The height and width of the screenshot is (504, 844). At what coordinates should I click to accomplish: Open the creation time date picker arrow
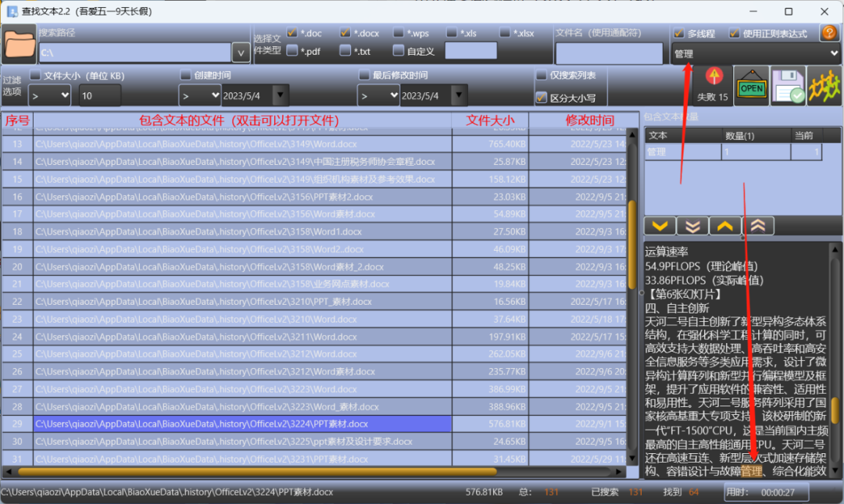[x=280, y=95]
